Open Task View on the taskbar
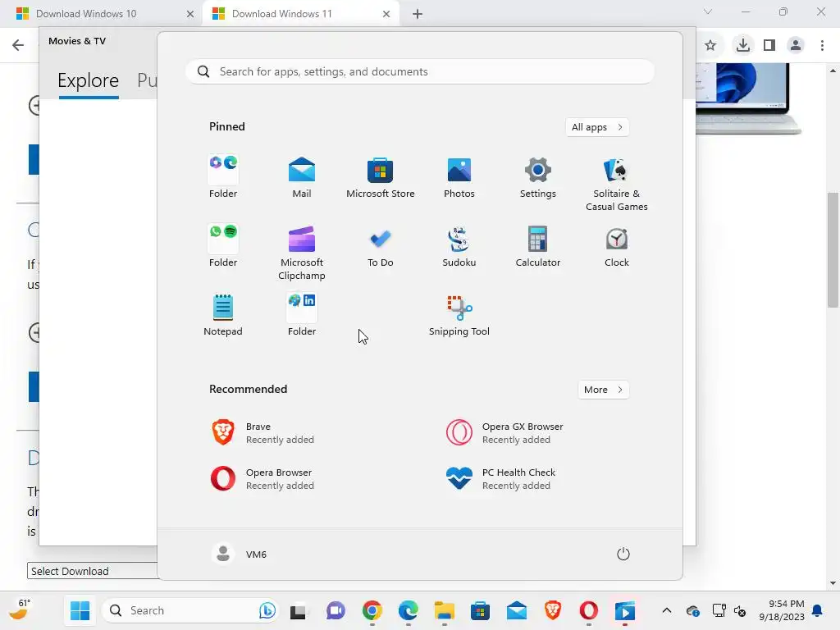Screen dimensions: 840x630 click(x=298, y=610)
